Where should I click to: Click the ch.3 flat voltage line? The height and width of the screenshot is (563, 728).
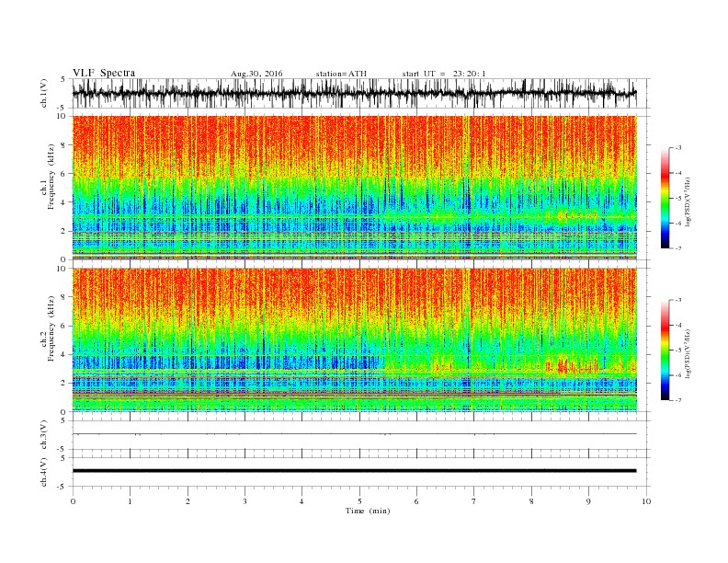354,434
